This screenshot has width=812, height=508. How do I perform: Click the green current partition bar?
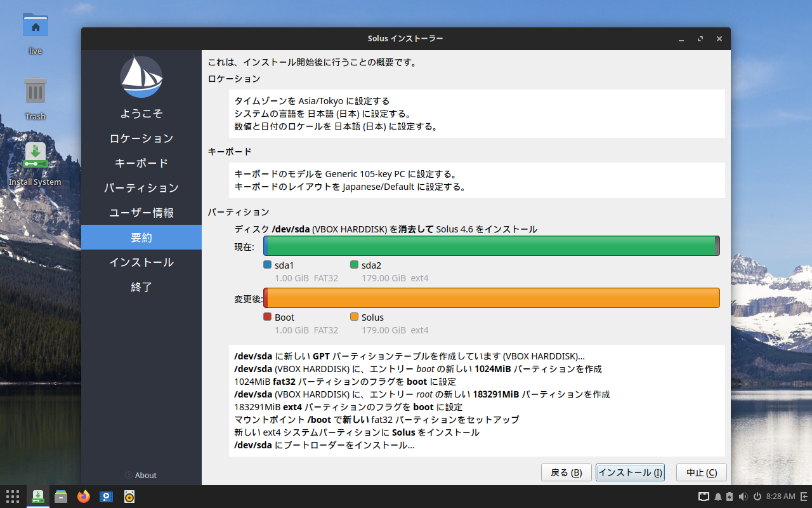tap(492, 246)
